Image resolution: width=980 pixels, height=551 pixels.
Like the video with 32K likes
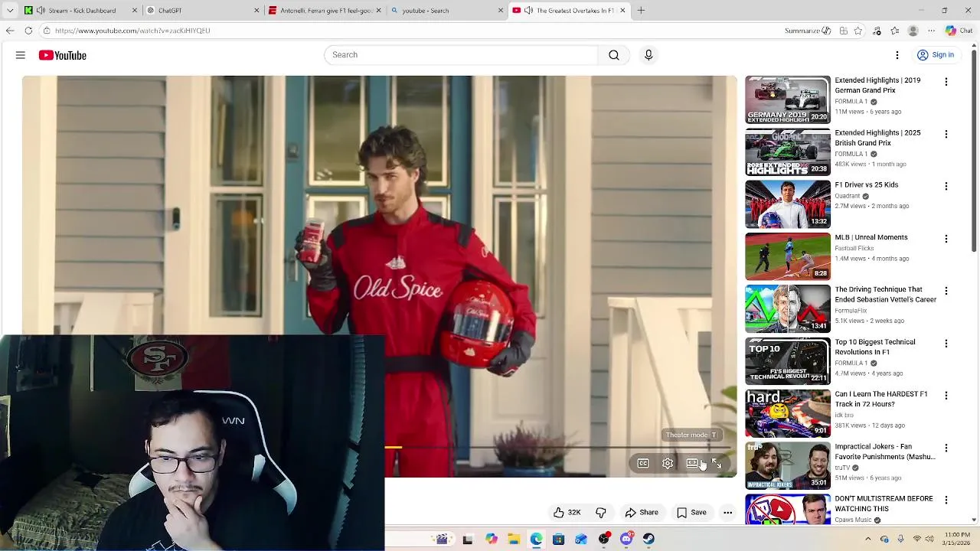pos(567,513)
